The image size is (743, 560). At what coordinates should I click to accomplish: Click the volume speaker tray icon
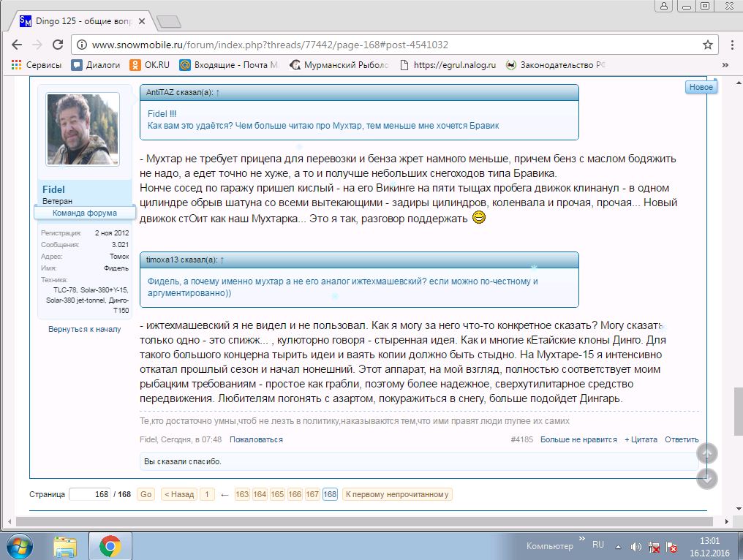pyautogui.click(x=635, y=546)
